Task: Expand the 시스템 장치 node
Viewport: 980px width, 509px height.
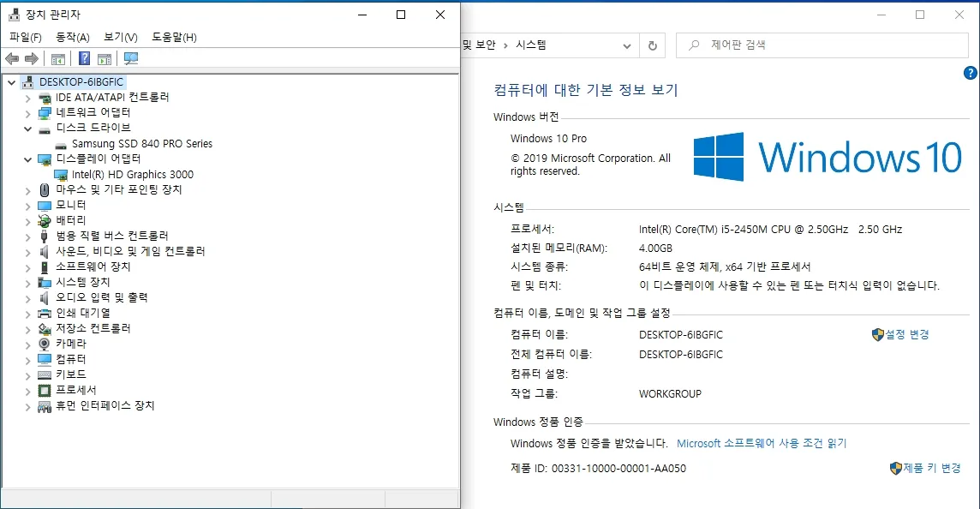Action: point(27,284)
